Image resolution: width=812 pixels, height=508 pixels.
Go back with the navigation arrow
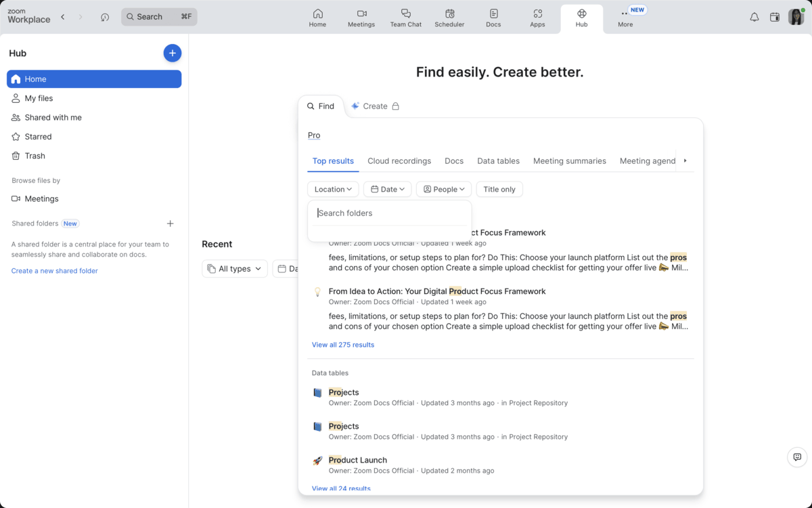[x=63, y=17]
